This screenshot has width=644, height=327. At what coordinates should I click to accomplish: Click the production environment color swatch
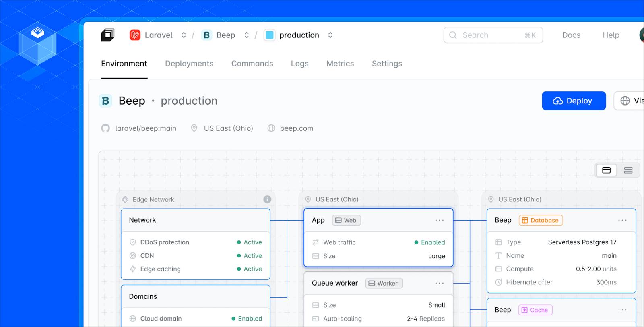point(270,35)
